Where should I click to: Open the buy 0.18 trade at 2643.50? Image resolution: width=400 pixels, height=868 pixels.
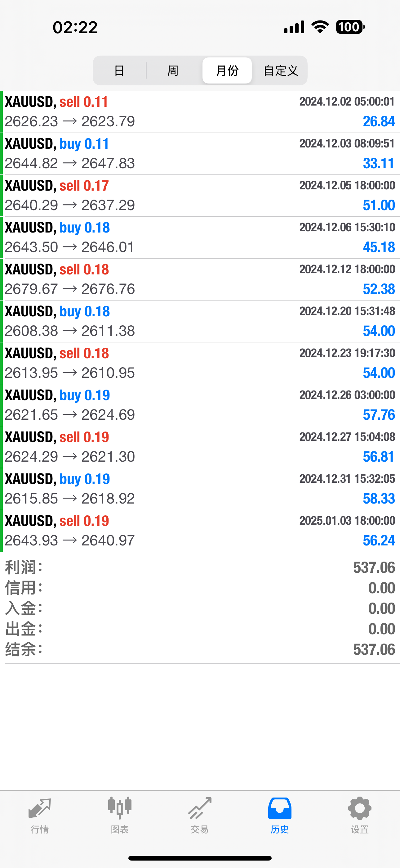point(200,238)
